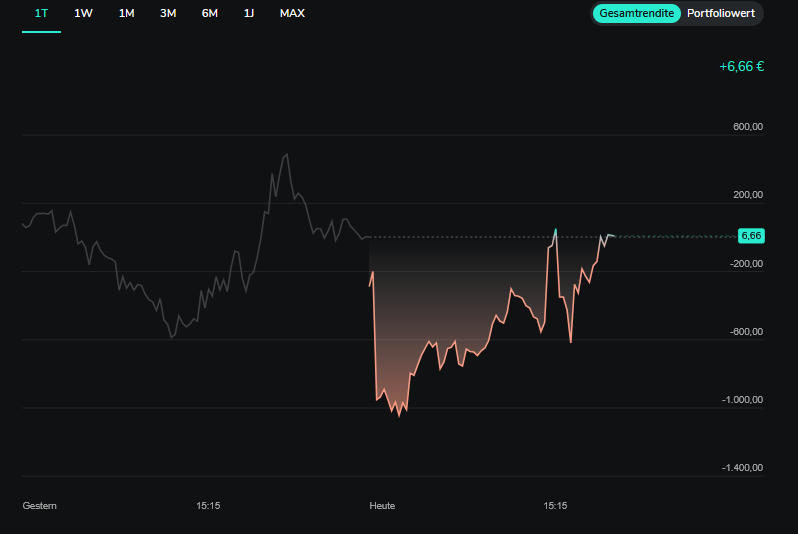This screenshot has width=798, height=534.
Task: Show the MAX time range
Action: 292,14
